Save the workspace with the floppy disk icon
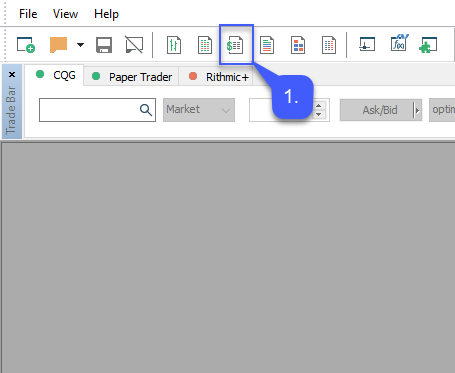Image resolution: width=455 pixels, height=373 pixels. click(104, 45)
